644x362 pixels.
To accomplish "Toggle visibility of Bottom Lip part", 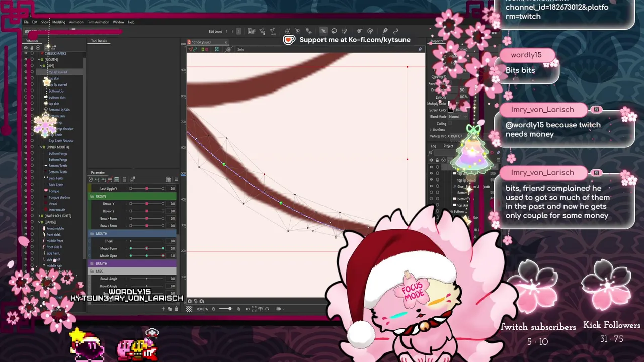I will tap(26, 91).
